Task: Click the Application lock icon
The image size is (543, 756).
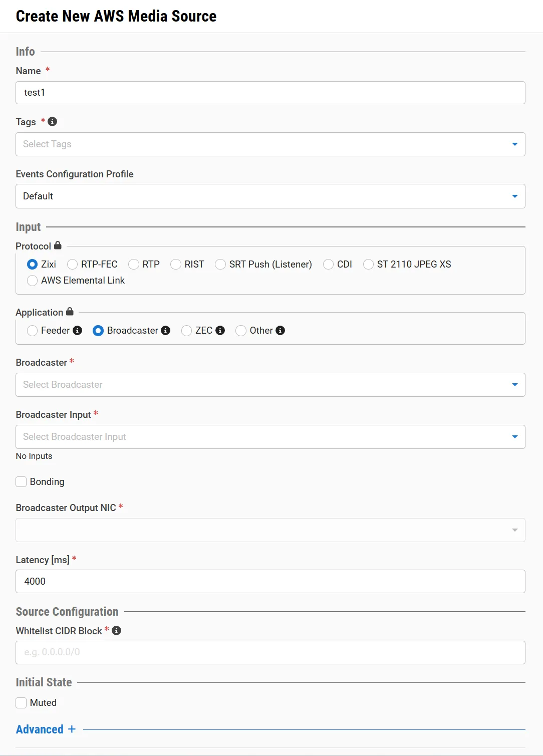Action: click(70, 312)
